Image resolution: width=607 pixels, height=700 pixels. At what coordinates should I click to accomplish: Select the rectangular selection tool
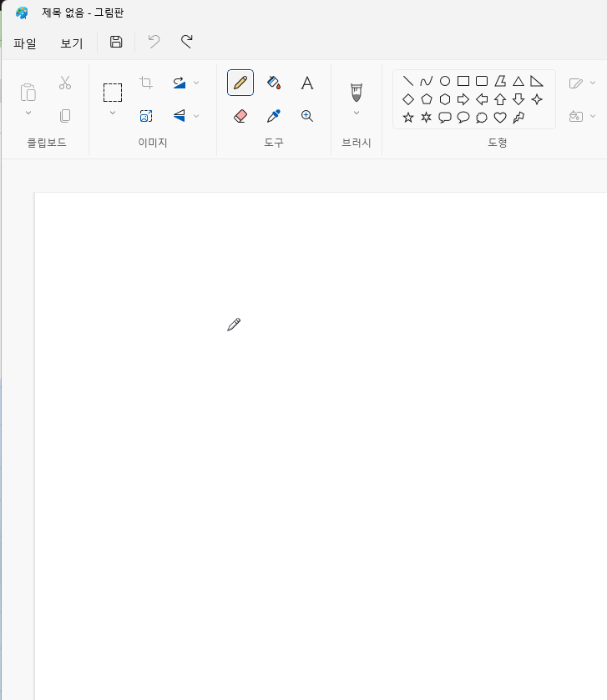click(x=113, y=93)
